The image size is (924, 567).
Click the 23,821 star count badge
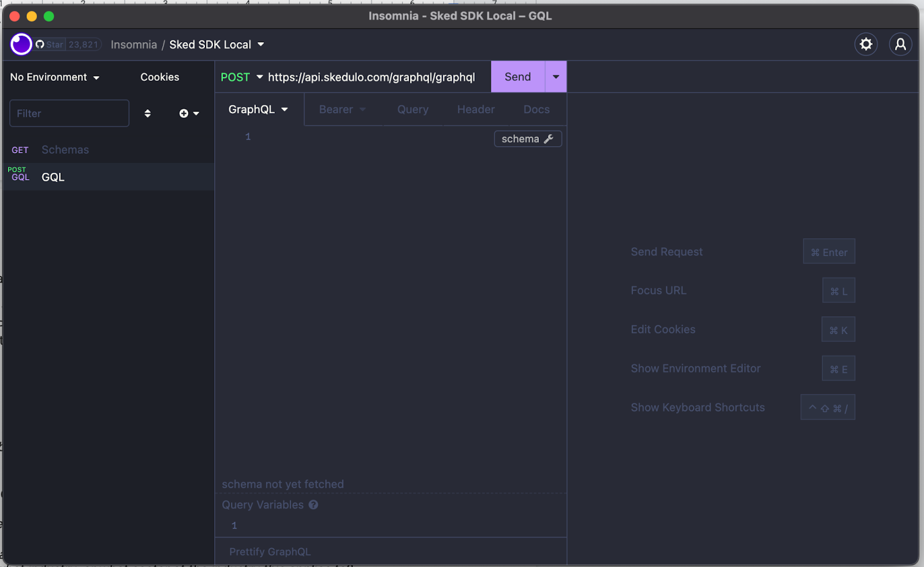click(83, 45)
